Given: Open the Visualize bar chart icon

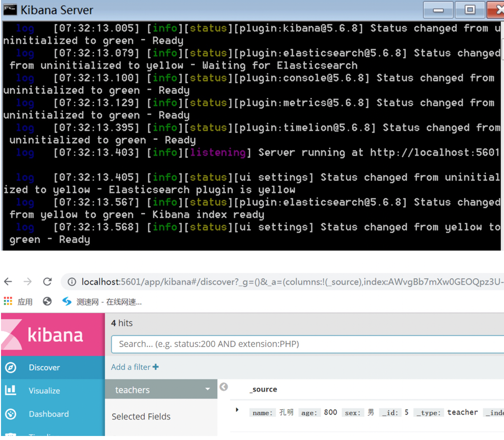Looking at the screenshot, I should pyautogui.click(x=11, y=390).
